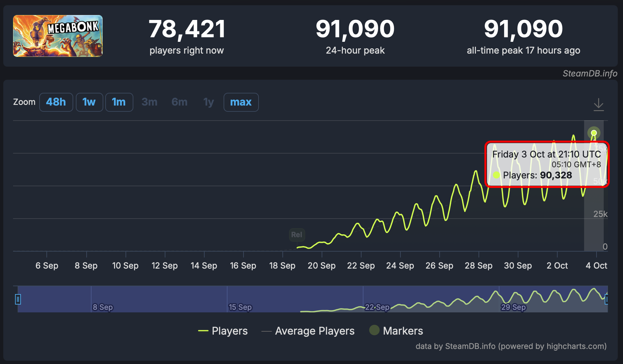
Task: Set zoom range to 1w
Action: coord(89,102)
